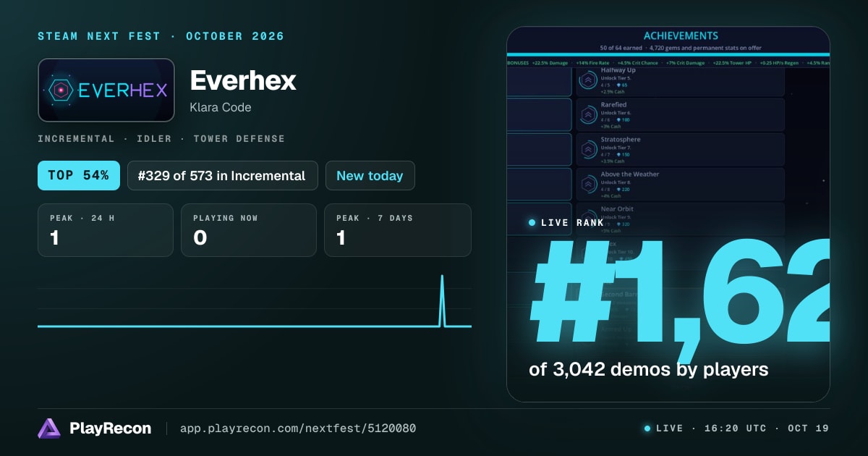Click the Rarefied achievement chevron icon

587,115
